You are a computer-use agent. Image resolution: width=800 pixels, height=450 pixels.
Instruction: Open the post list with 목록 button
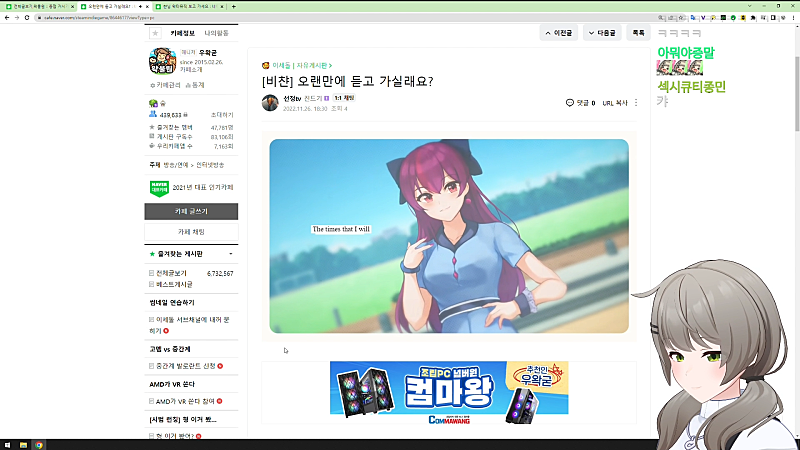[638, 33]
